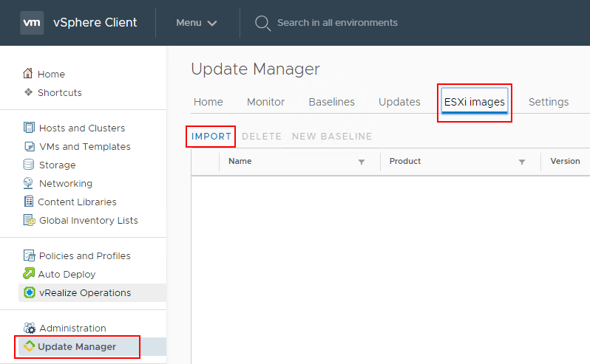
Task: Open the Product column filter icon
Action: click(522, 162)
